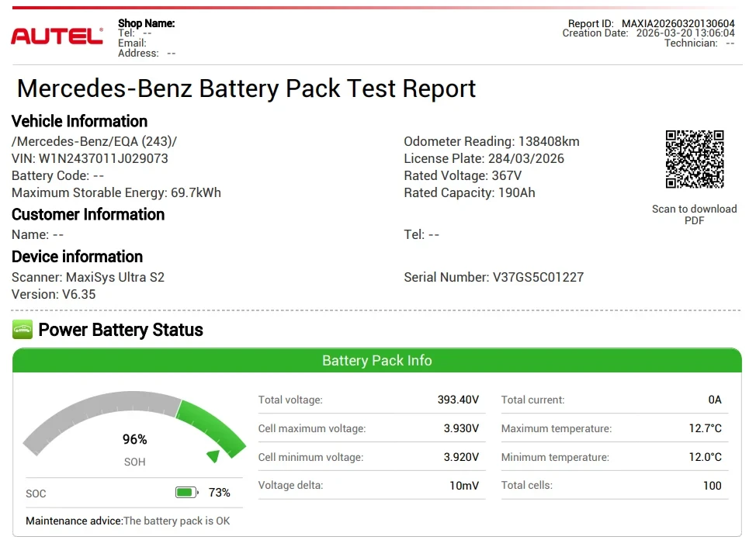Click the Autel logo
The height and width of the screenshot is (547, 756).
tap(57, 36)
